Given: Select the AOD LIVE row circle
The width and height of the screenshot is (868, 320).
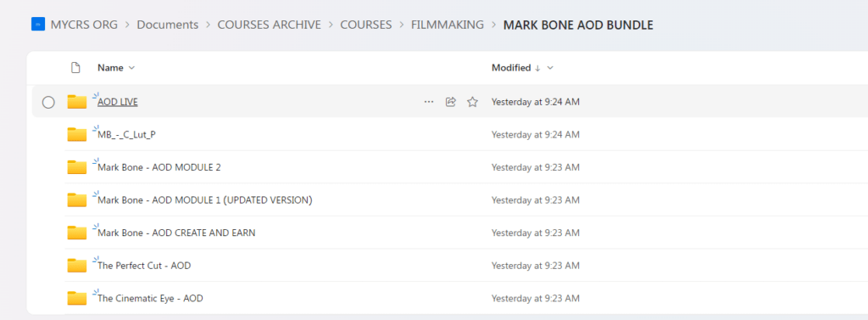Looking at the screenshot, I should (48, 102).
